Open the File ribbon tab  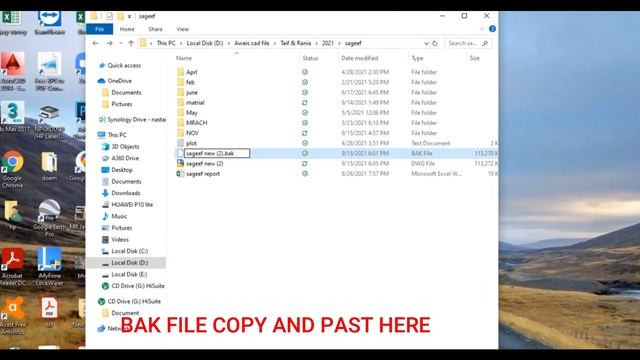tap(100, 29)
